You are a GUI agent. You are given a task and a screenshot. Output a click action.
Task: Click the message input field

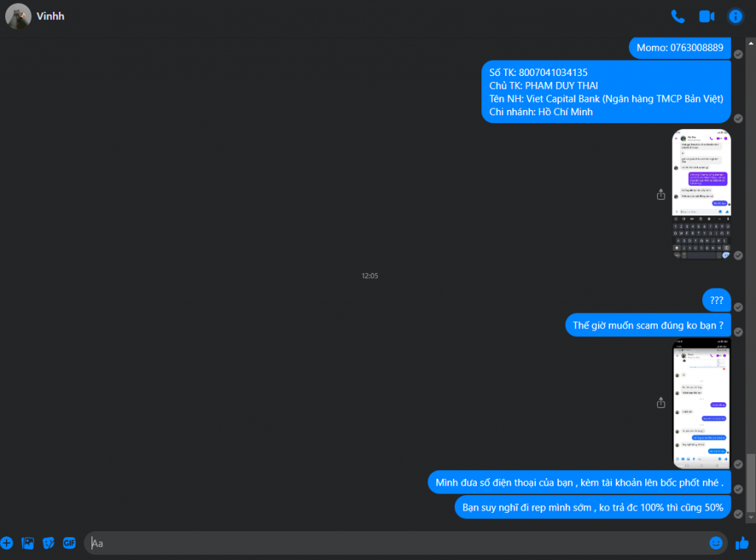(x=398, y=543)
